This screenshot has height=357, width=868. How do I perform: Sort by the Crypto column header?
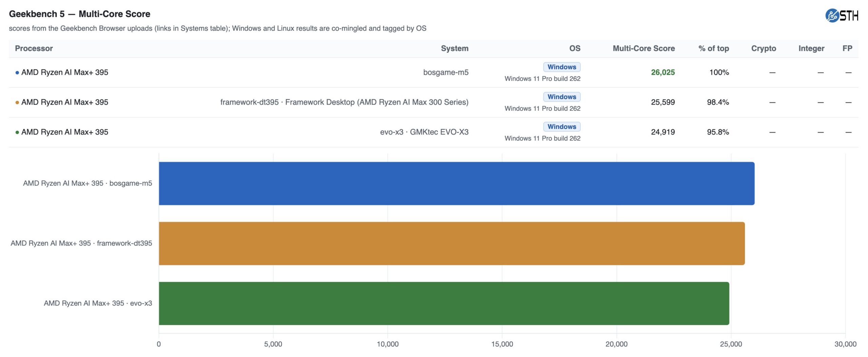point(764,48)
